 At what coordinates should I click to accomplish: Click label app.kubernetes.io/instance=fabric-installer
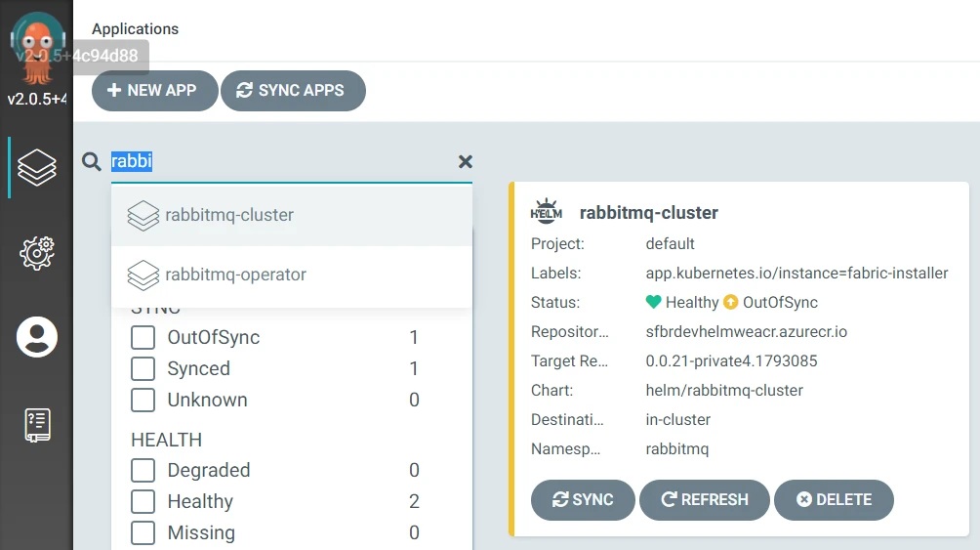coord(796,273)
